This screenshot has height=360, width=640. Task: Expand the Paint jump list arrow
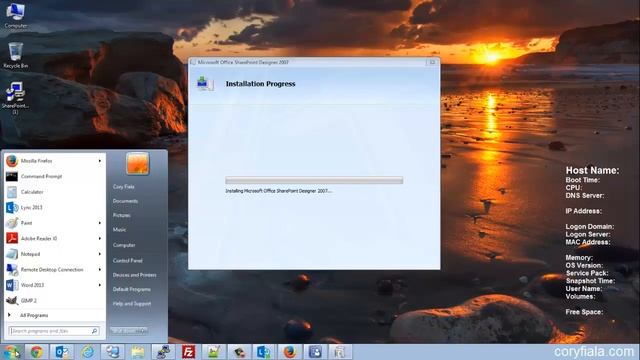tap(100, 223)
